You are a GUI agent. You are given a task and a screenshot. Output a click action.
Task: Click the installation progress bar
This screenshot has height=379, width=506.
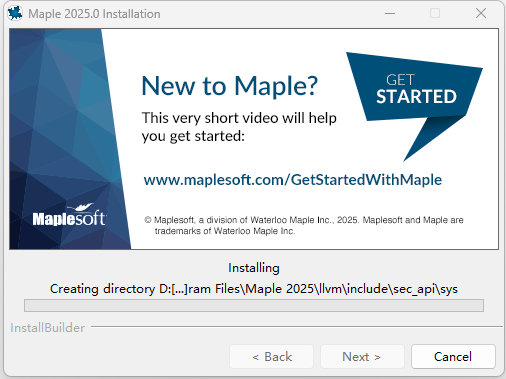(254, 305)
